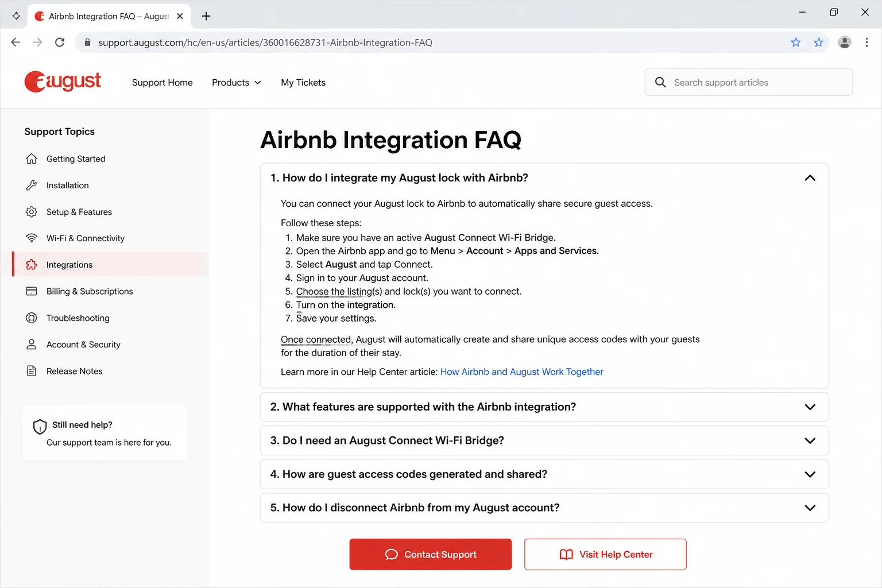
Task: Click the Contact Support button
Action: coord(431,554)
